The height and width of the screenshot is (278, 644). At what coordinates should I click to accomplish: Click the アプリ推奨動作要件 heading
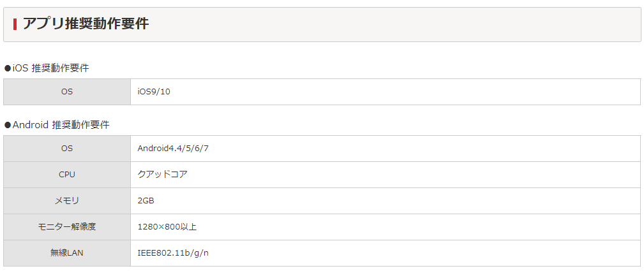[x=86, y=24]
